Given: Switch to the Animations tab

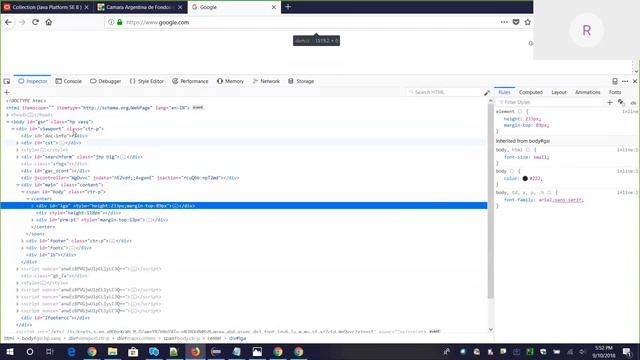Looking at the screenshot, I should tap(588, 92).
